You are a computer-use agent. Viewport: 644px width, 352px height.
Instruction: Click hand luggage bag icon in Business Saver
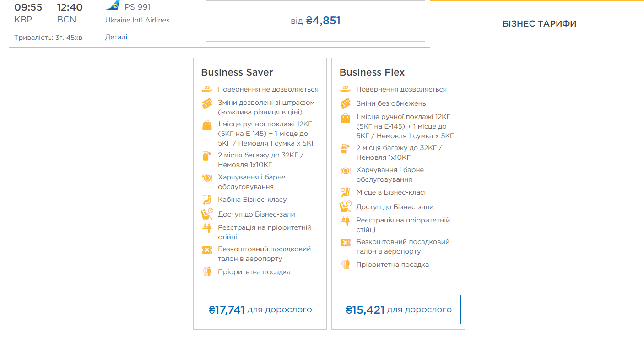coord(207,125)
